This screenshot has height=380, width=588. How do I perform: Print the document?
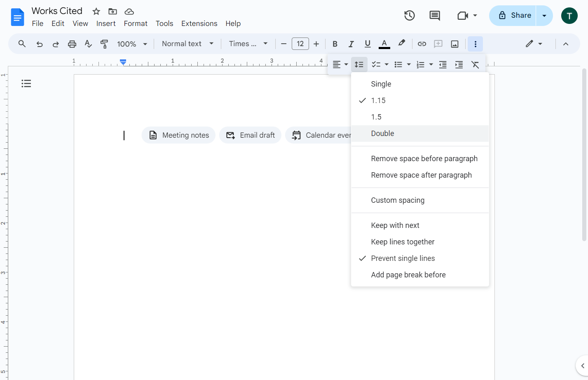pyautogui.click(x=72, y=44)
